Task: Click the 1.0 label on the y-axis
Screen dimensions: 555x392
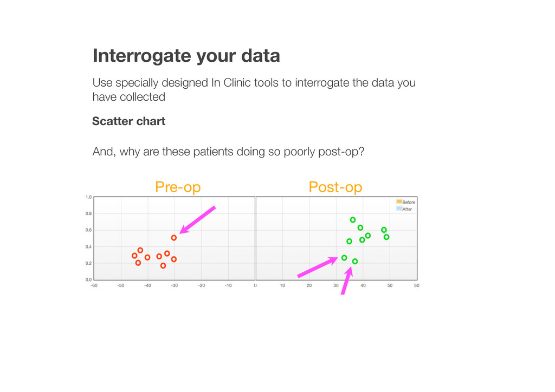Action: coord(88,197)
